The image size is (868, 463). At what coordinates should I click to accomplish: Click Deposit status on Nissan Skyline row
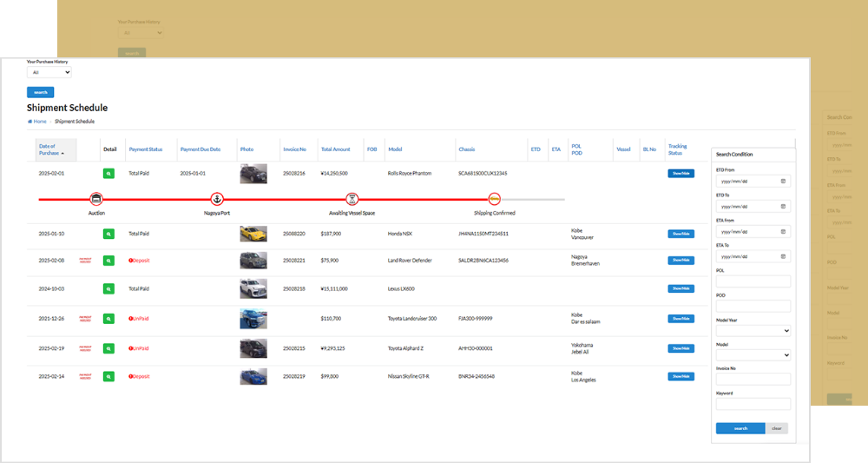click(x=140, y=376)
